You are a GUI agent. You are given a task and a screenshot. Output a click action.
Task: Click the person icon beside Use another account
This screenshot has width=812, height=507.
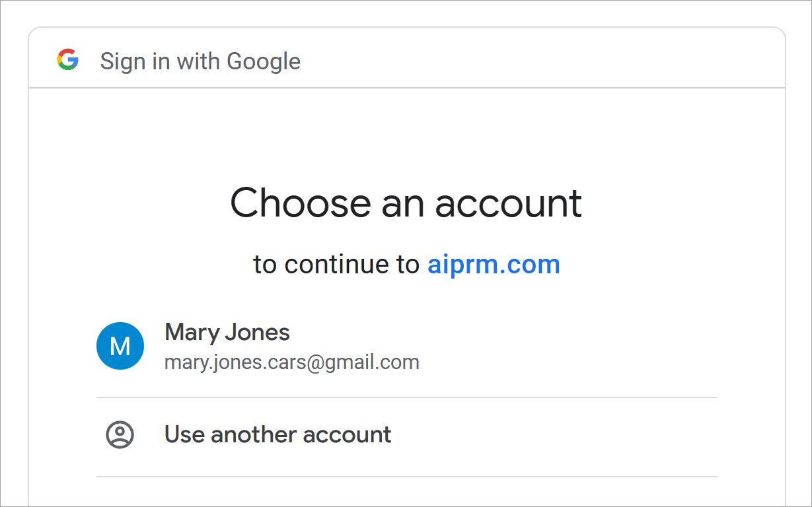tap(120, 435)
